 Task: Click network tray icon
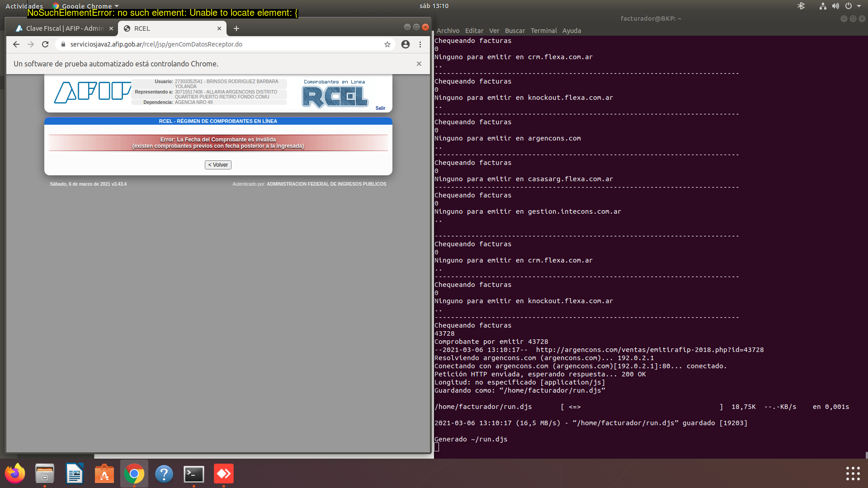[x=823, y=6]
